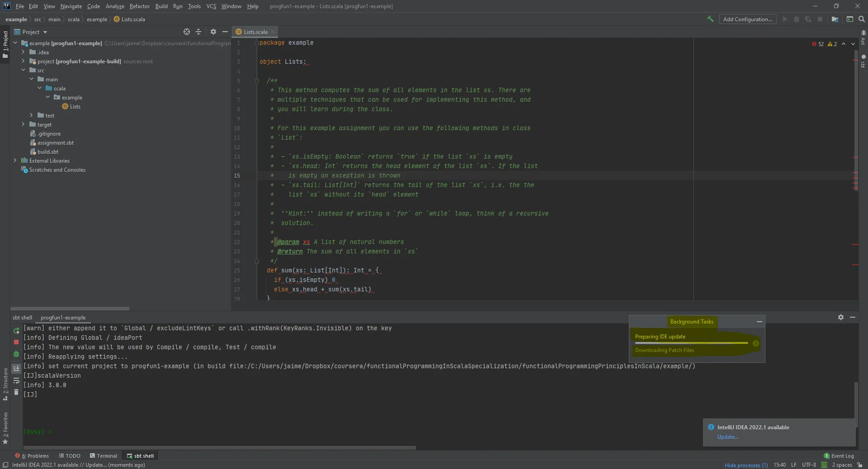Image resolution: width=868 pixels, height=469 pixels.
Task: Click the Add Configuration button
Action: tap(747, 19)
